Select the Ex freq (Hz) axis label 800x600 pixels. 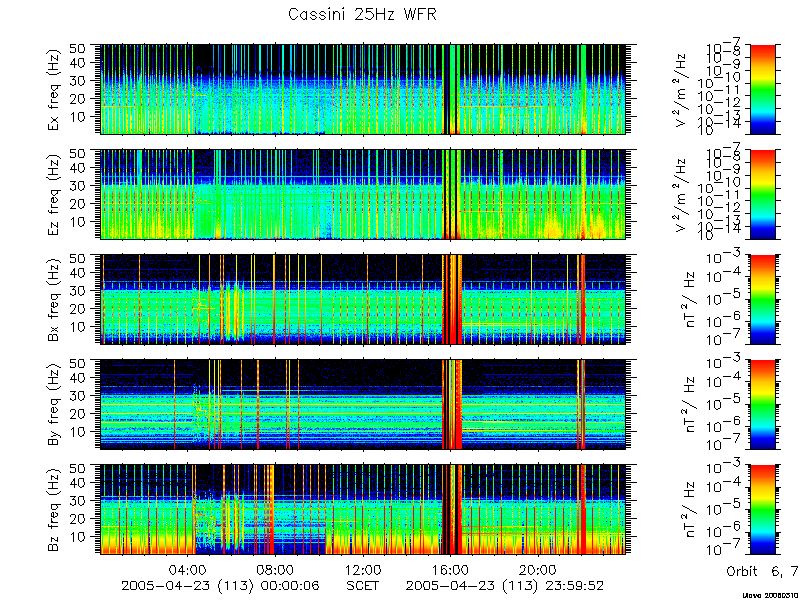click(x=55, y=89)
